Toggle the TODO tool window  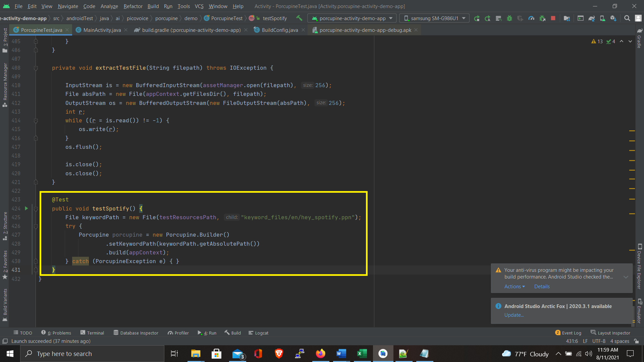pos(22,333)
